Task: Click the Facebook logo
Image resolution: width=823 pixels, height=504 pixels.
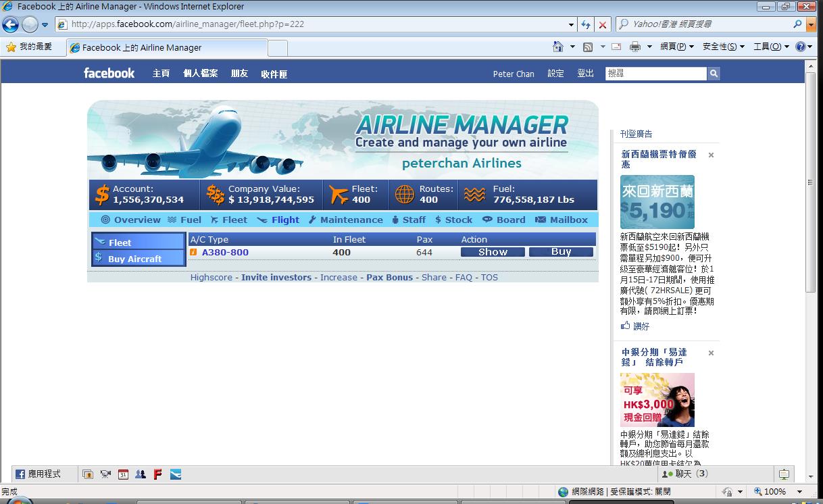Action: click(109, 73)
